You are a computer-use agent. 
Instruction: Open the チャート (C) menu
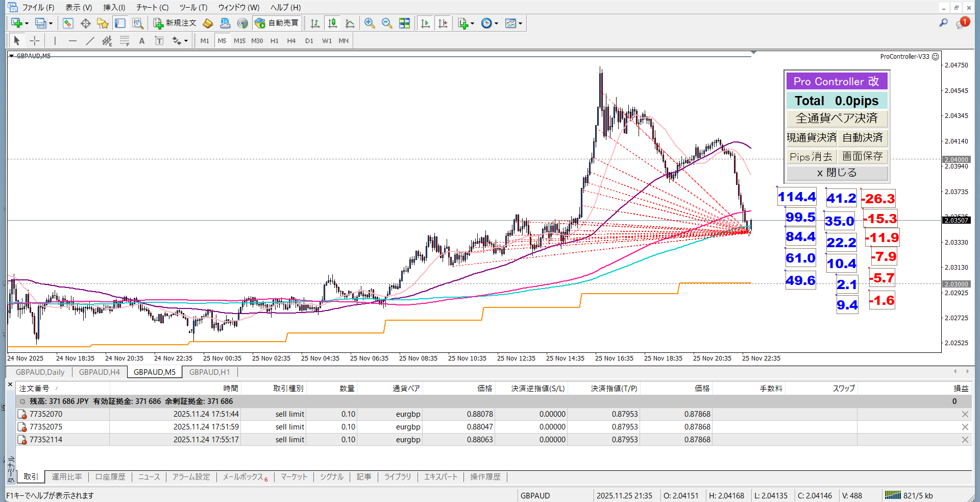click(152, 7)
